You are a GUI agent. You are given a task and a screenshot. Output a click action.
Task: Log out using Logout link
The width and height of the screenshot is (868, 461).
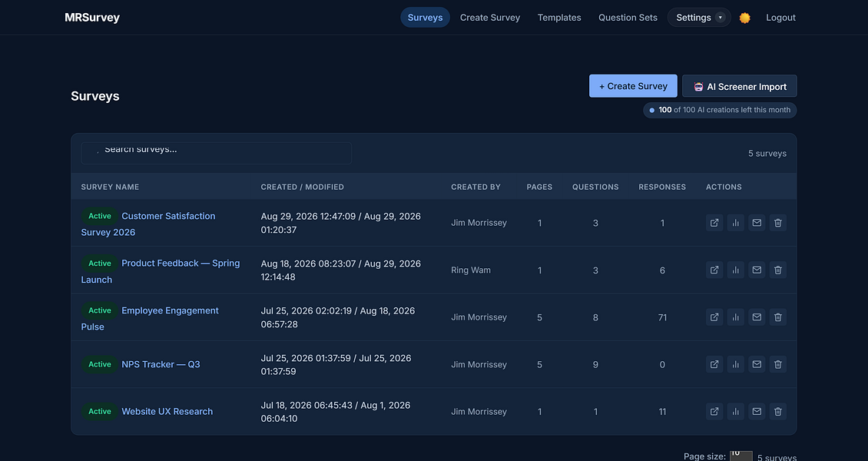780,18
